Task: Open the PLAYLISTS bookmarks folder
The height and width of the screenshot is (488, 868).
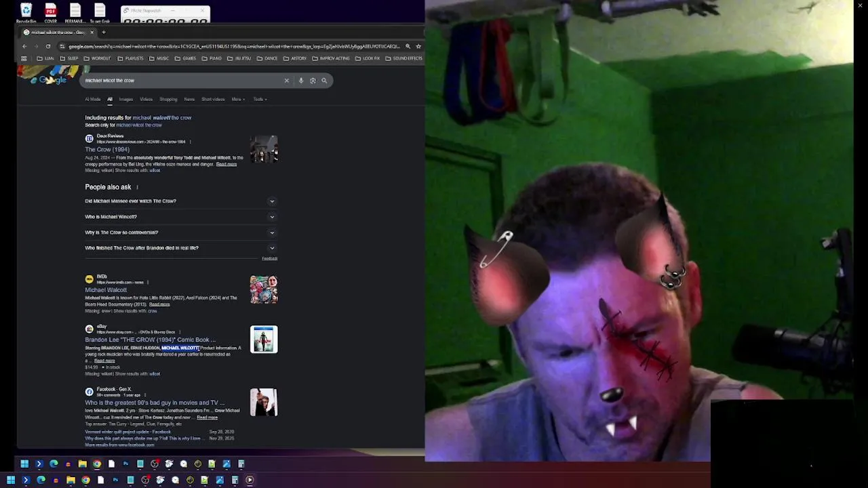Action: 130,58
